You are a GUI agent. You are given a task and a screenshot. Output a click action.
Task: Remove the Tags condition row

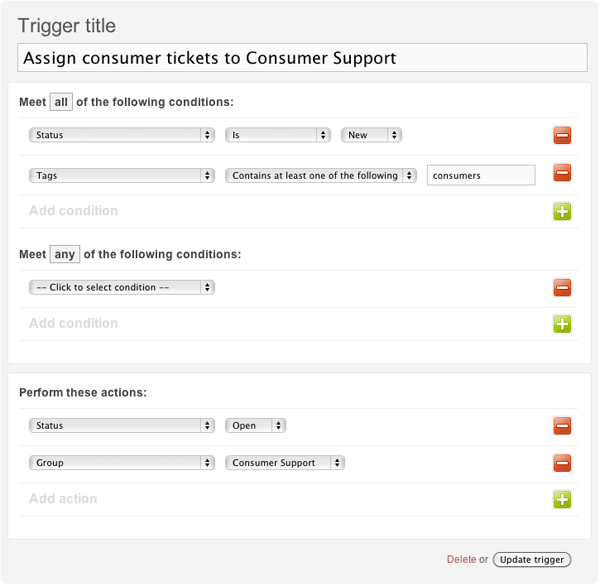tap(562, 172)
